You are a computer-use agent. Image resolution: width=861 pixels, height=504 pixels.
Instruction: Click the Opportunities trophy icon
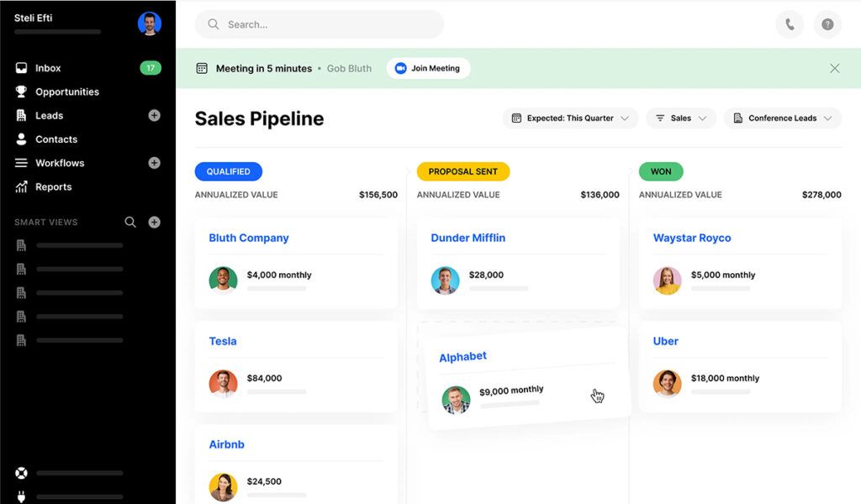coord(21,92)
